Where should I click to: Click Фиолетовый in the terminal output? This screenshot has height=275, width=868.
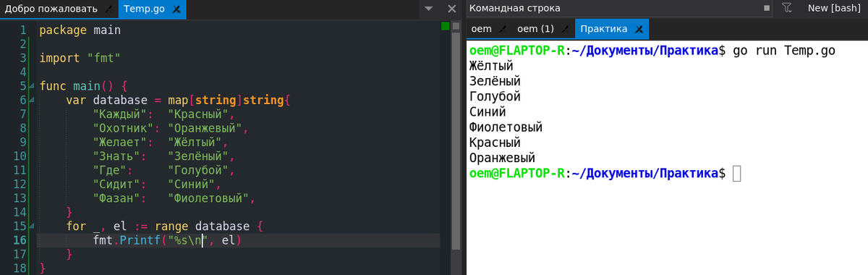[x=506, y=127]
